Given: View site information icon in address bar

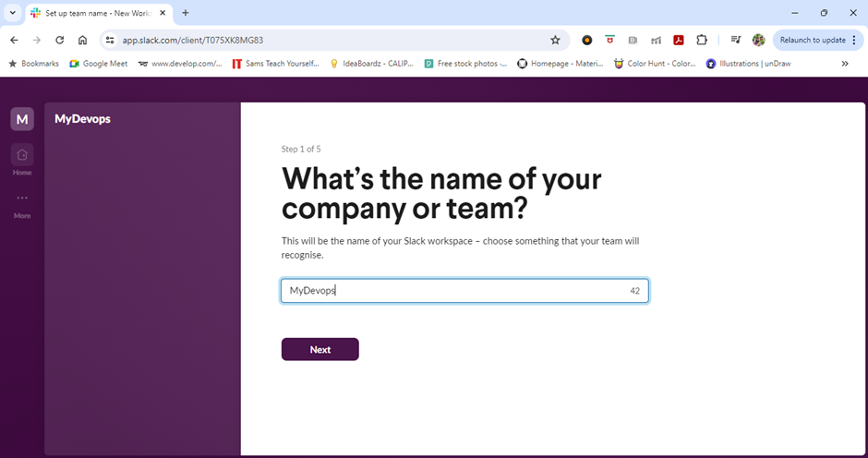Looking at the screenshot, I should 110,40.
